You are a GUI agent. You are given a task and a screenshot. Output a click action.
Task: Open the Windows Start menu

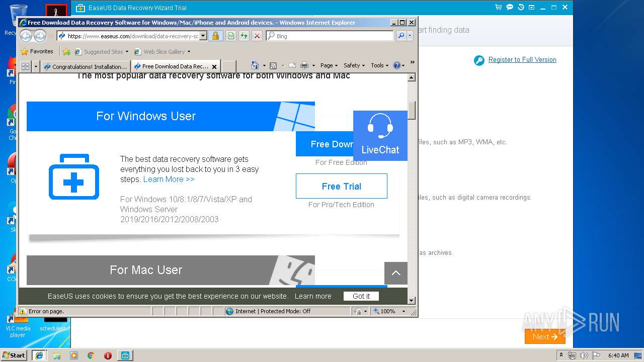click(x=14, y=355)
